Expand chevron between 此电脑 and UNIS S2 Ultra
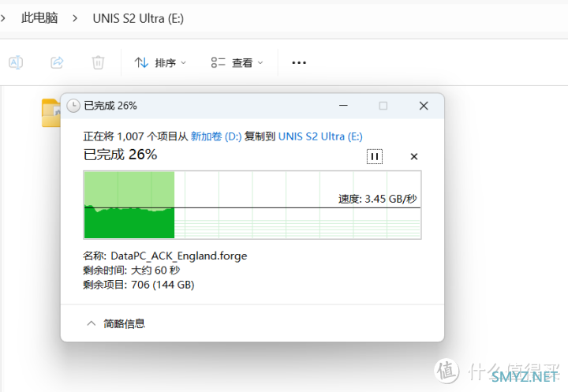Viewport: 568px width, 392px height. coord(75,18)
